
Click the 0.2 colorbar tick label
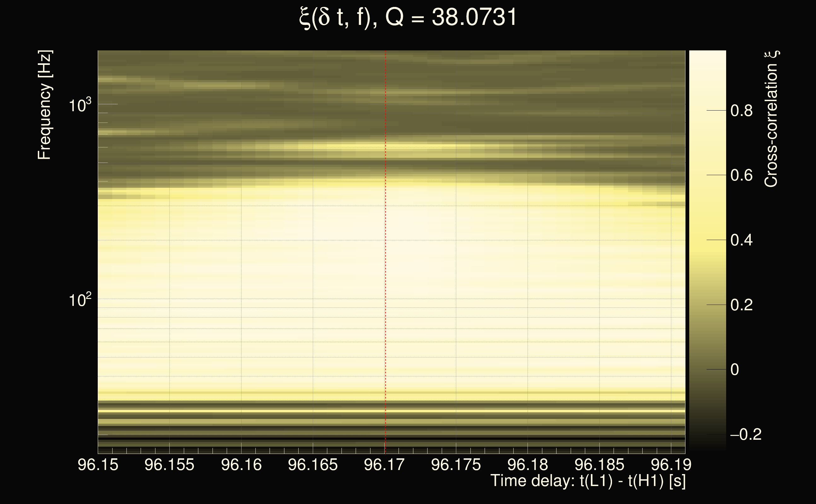coord(741,305)
